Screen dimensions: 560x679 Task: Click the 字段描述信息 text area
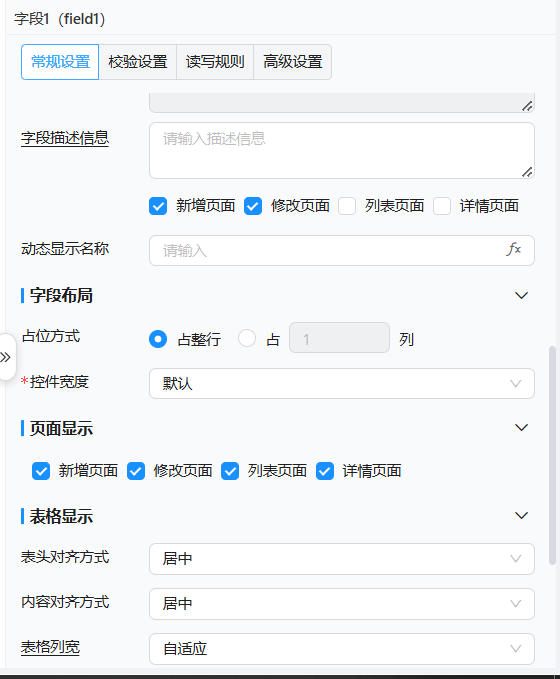(342, 150)
